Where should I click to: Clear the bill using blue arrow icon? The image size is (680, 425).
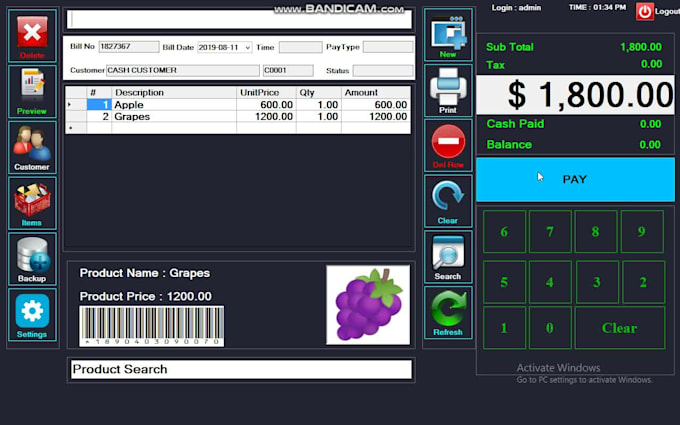coord(448,201)
